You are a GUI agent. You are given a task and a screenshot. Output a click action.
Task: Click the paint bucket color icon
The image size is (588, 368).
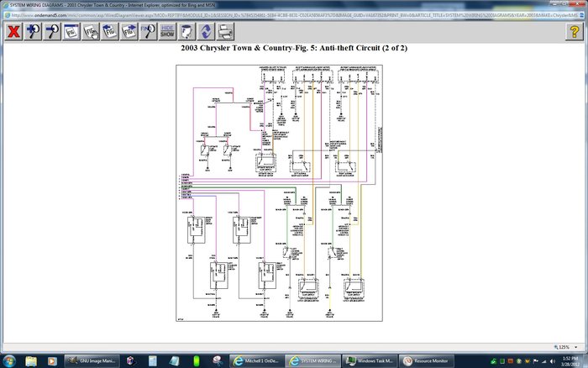tap(186, 31)
